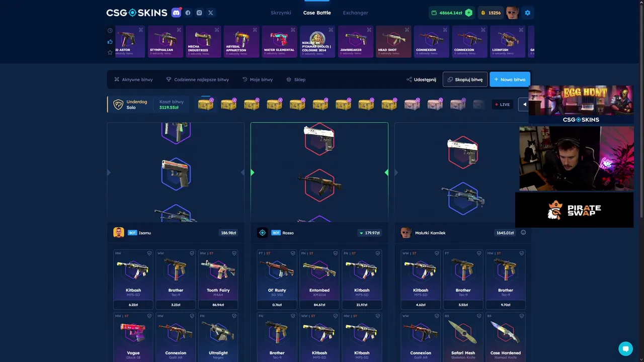
Task: Open the live chat bubble
Action: (x=625, y=348)
